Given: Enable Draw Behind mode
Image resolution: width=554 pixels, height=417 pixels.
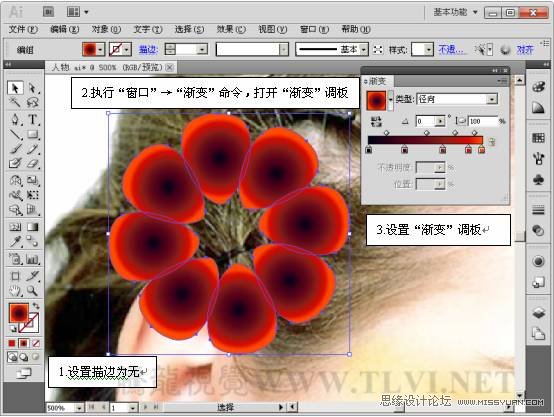Looking at the screenshot, I should pos(24,357).
